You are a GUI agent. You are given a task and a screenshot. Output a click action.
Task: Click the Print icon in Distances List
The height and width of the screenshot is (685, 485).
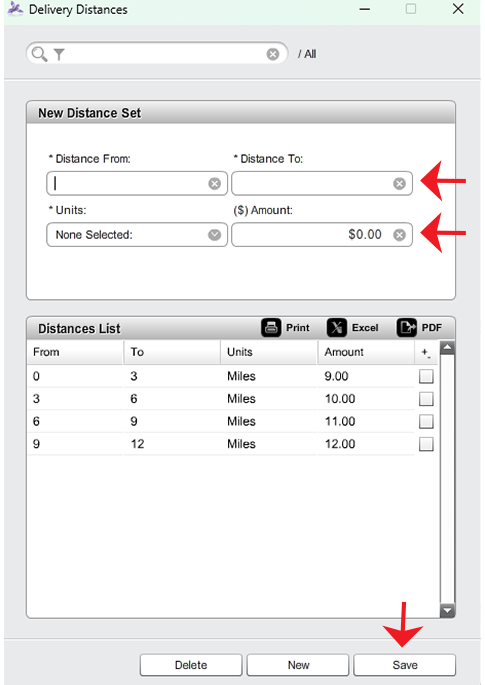point(271,328)
